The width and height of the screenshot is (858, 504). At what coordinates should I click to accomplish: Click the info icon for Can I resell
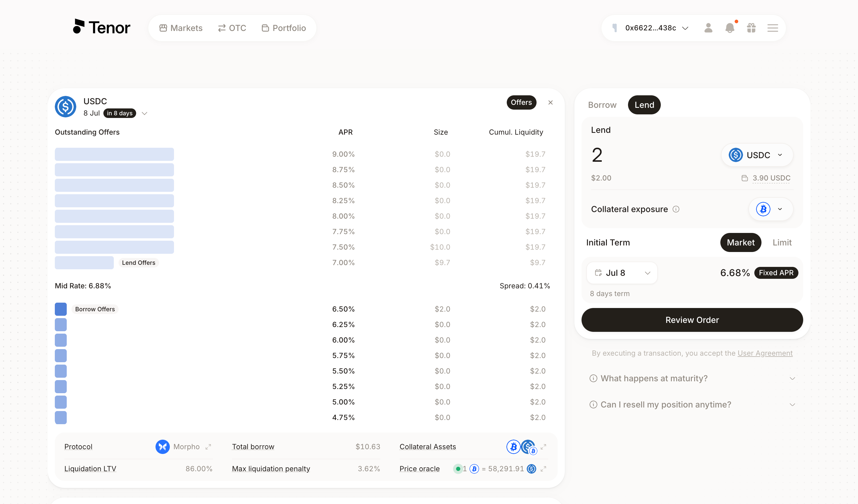[x=593, y=405]
